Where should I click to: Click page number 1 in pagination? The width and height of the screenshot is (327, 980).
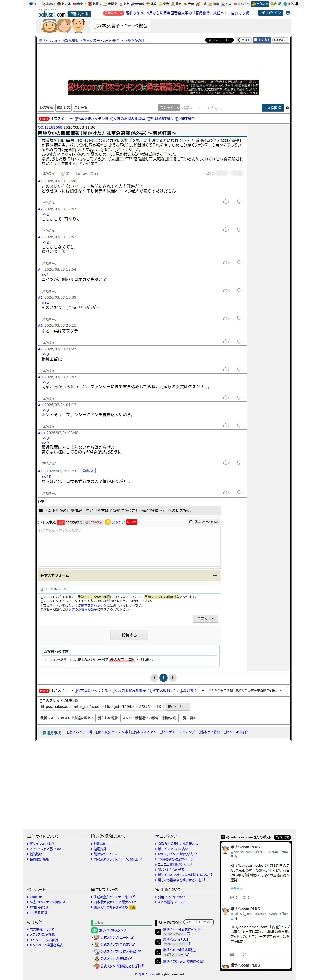coord(163,678)
